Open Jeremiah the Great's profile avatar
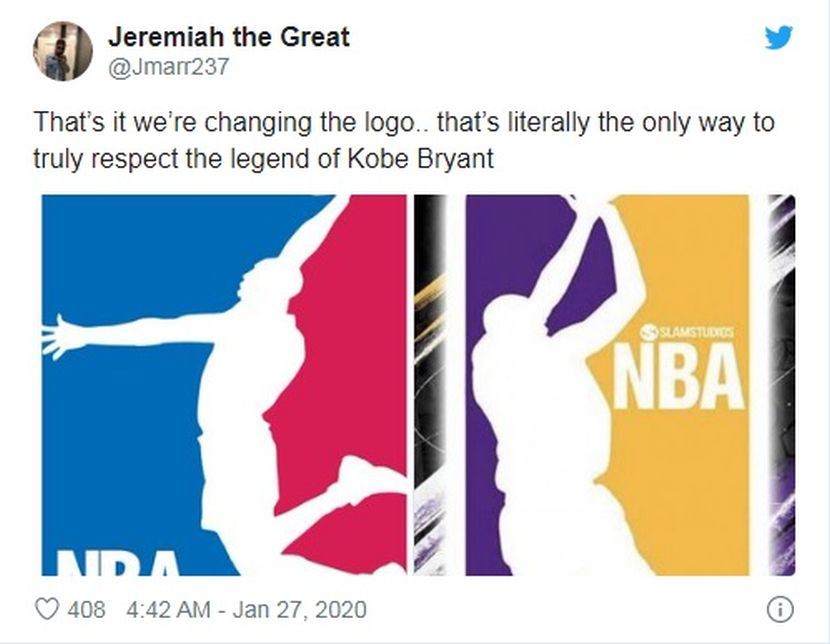This screenshot has height=644, width=830. [x=63, y=51]
